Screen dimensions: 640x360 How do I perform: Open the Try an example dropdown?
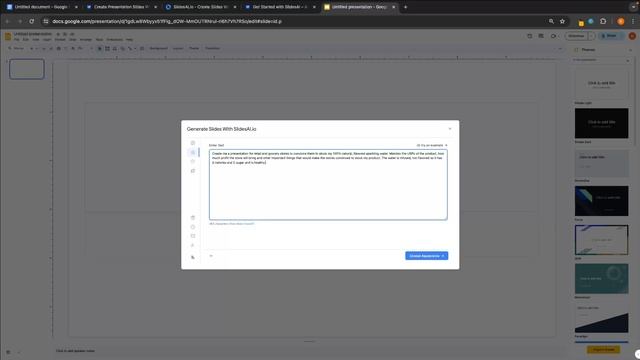coord(432,145)
